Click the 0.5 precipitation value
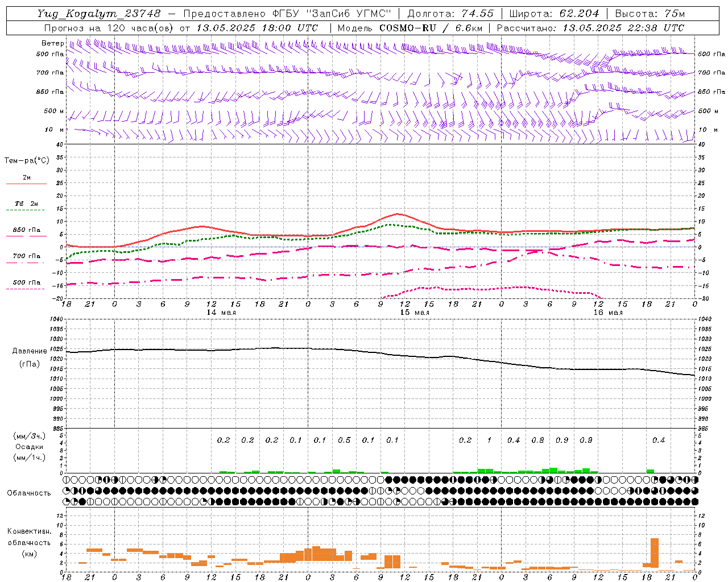This screenshot has height=582, width=728. tap(344, 440)
